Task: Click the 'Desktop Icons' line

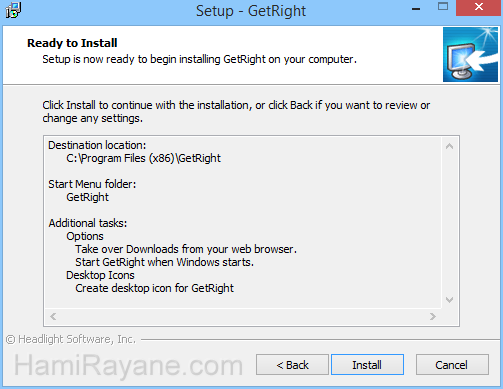Action: 100,275
